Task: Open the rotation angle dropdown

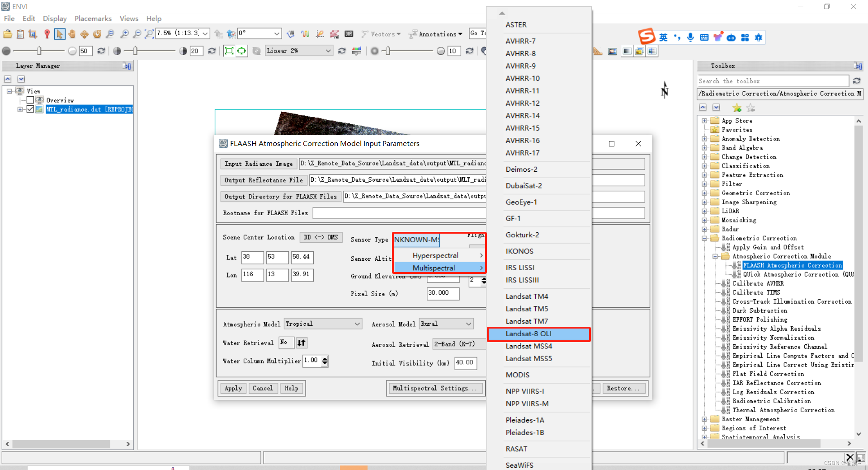Action: coord(277,33)
